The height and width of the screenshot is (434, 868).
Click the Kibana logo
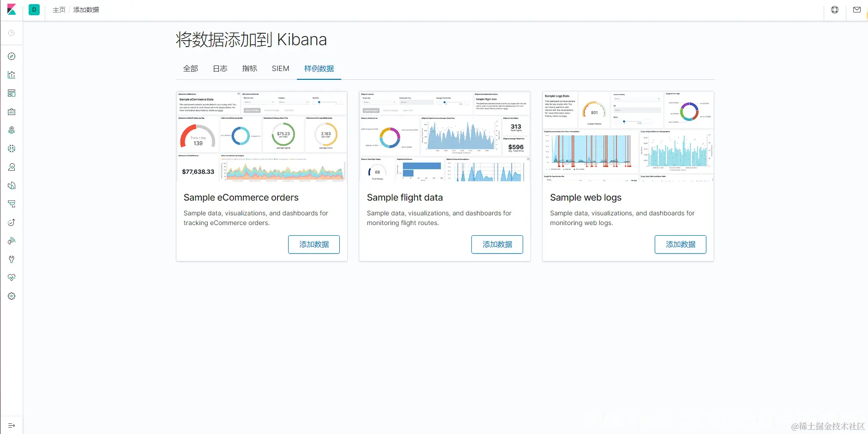pos(12,9)
